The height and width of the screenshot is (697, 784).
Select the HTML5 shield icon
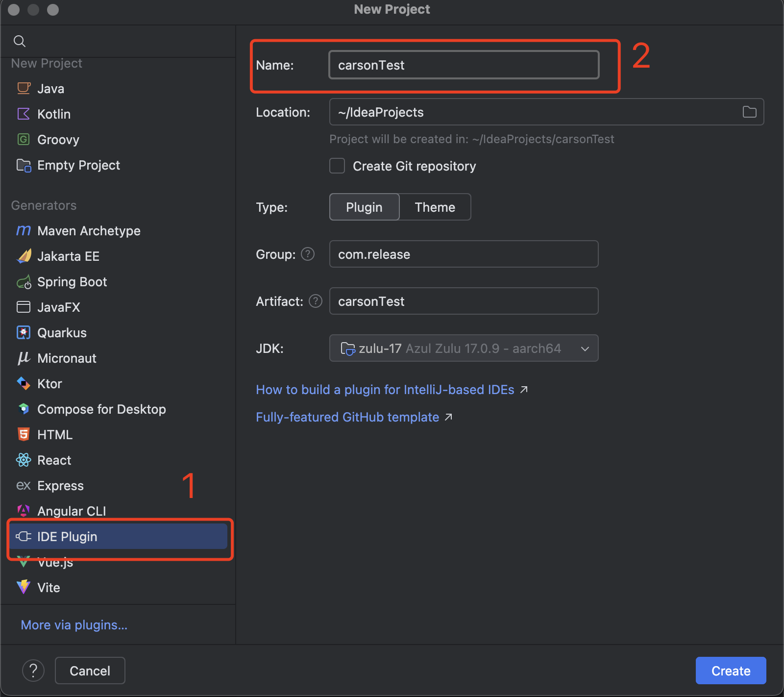(24, 434)
